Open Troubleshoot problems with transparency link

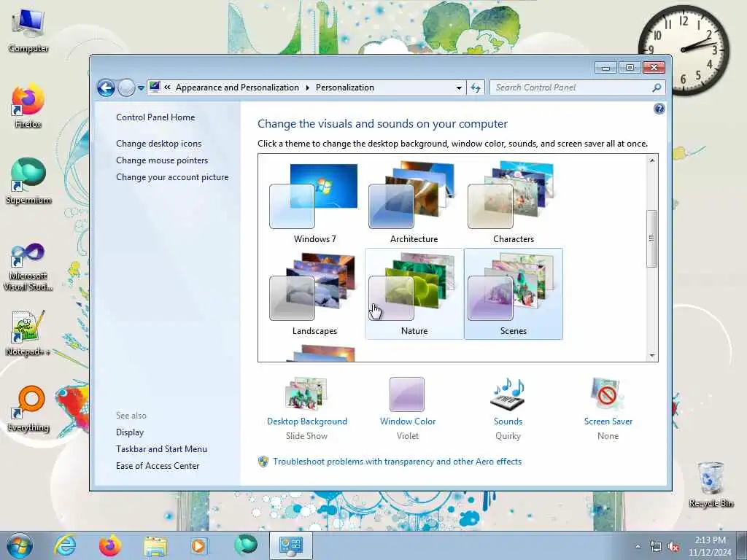[x=397, y=462]
